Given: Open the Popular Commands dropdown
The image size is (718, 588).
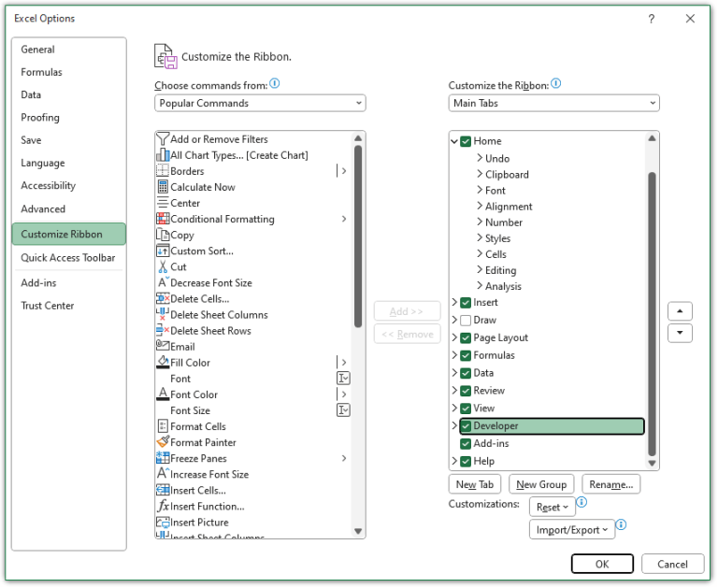Looking at the screenshot, I should pyautogui.click(x=260, y=103).
